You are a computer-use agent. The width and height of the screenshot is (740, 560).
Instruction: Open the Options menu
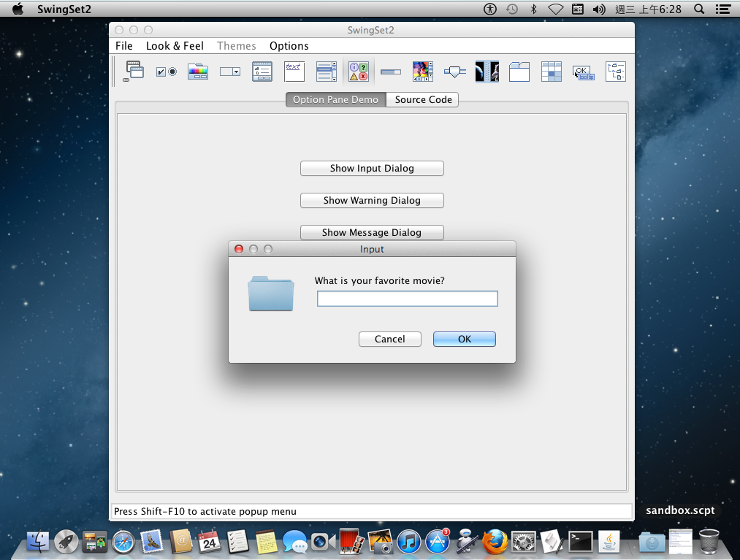(289, 46)
